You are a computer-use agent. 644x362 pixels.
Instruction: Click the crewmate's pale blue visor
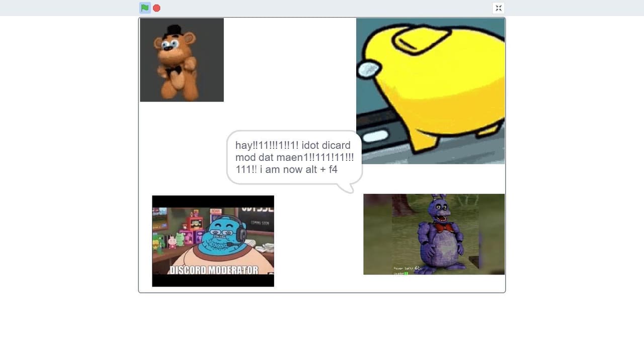coord(370,70)
